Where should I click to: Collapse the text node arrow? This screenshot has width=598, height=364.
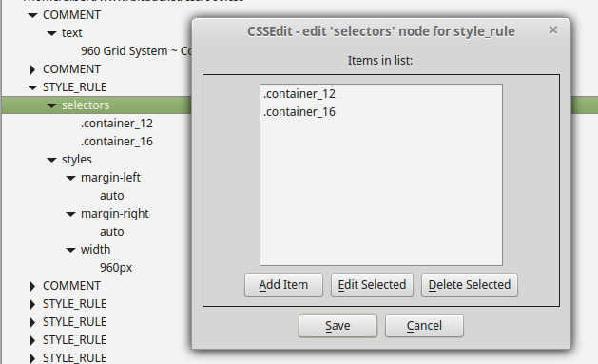point(52,33)
